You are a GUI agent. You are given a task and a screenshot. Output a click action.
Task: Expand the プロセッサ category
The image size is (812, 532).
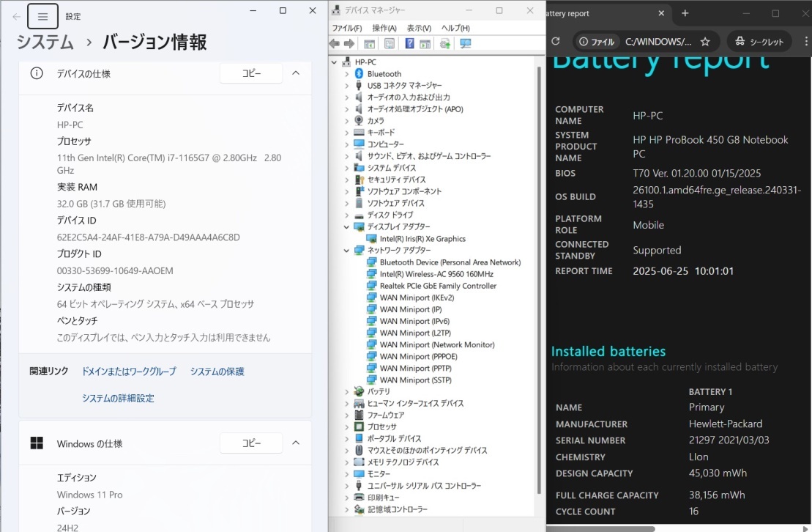click(x=346, y=427)
